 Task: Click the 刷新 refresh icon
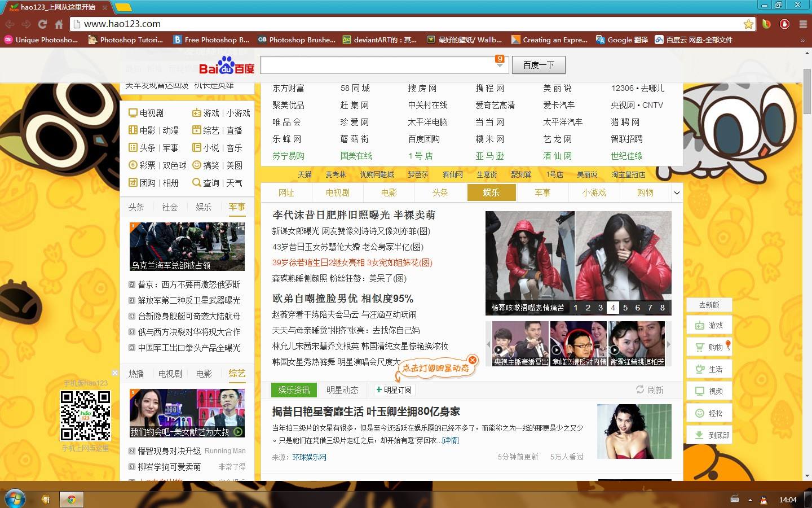click(x=640, y=389)
